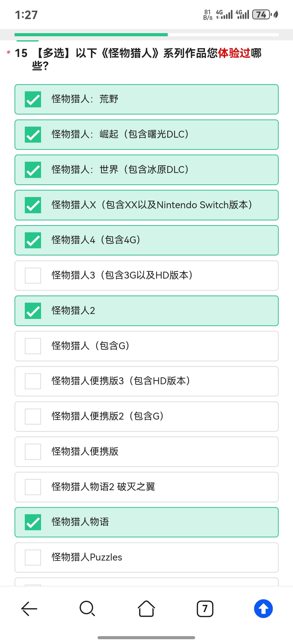This screenshot has height=644, width=293.
Task: Tap the blue upload arrow button
Action: tap(263, 608)
